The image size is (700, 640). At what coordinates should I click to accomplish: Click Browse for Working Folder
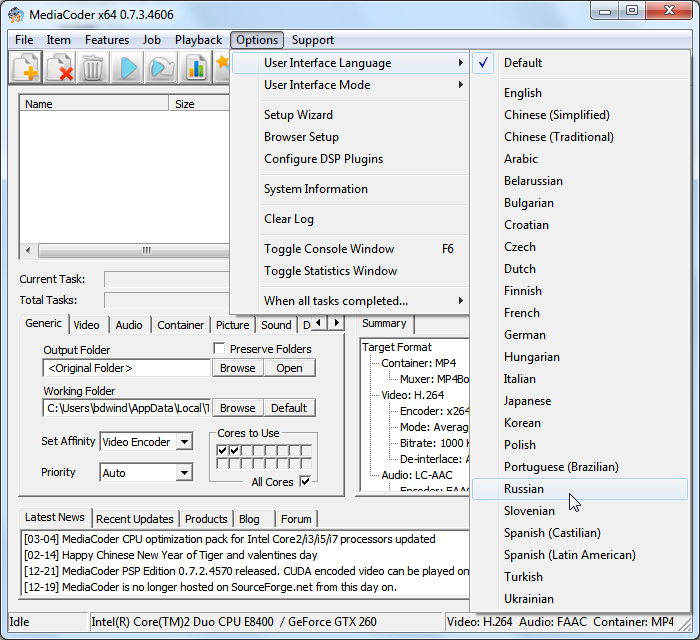tap(238, 408)
